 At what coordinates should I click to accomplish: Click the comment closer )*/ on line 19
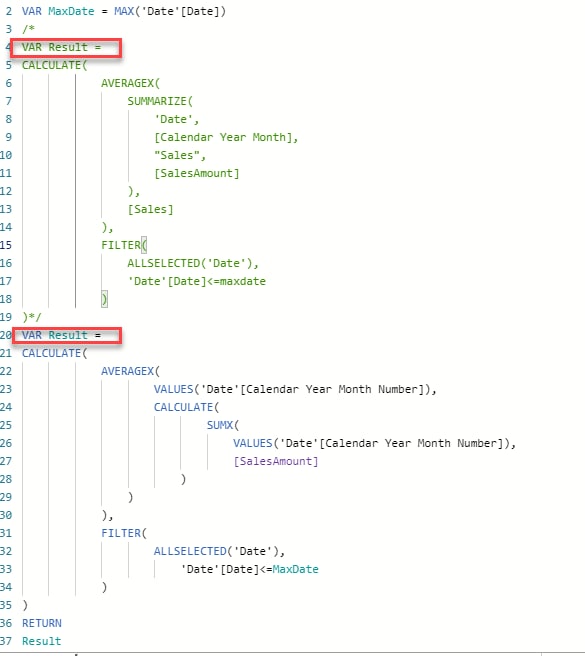click(x=32, y=317)
